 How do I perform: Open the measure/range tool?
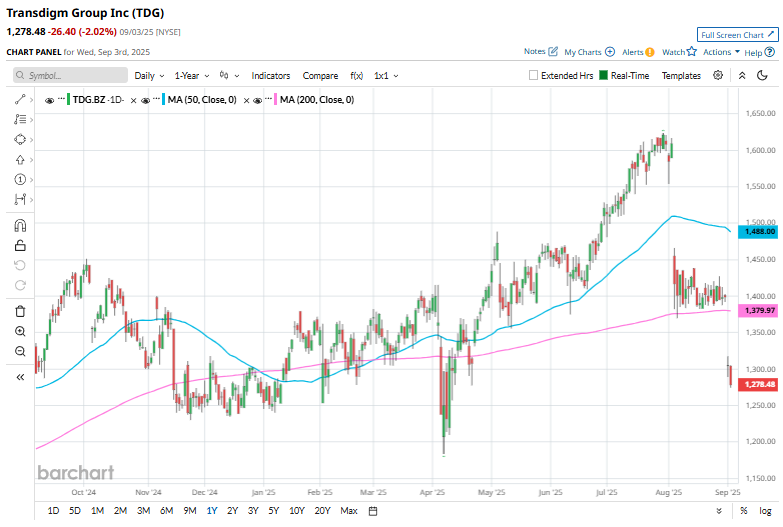[20, 199]
